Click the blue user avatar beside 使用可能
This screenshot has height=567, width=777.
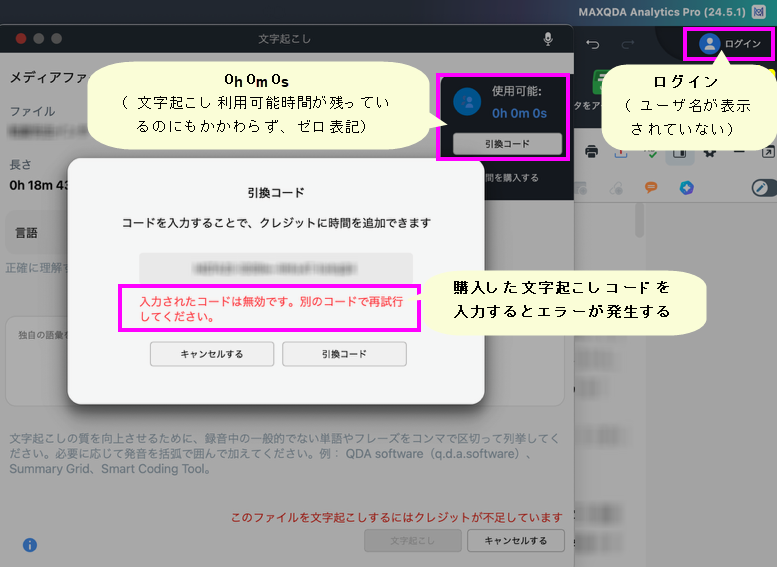(x=467, y=102)
